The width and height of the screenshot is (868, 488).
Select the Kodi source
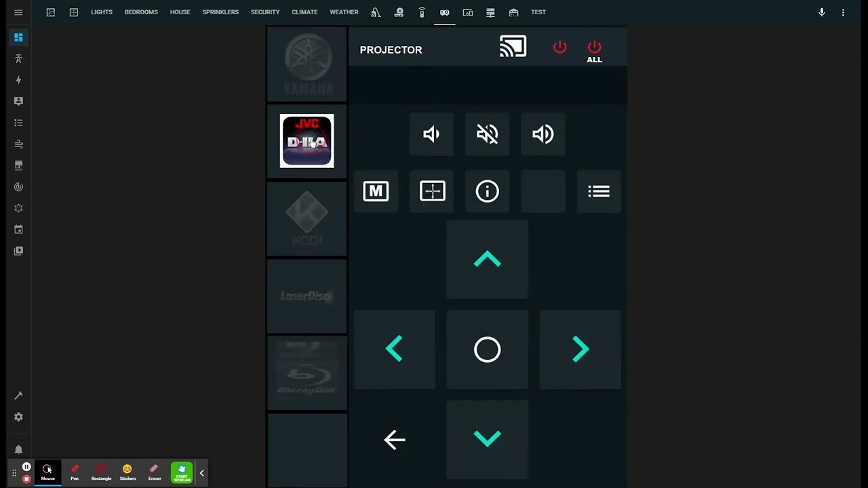[307, 219]
